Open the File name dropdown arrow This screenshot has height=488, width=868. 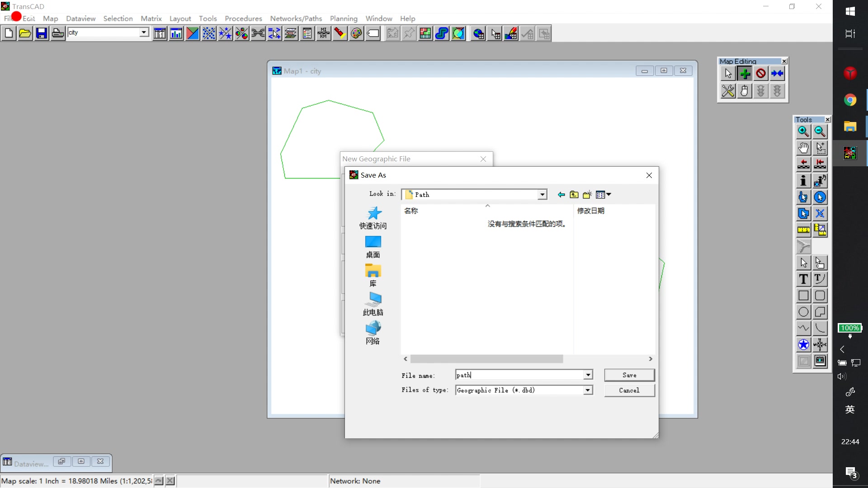[588, 375]
